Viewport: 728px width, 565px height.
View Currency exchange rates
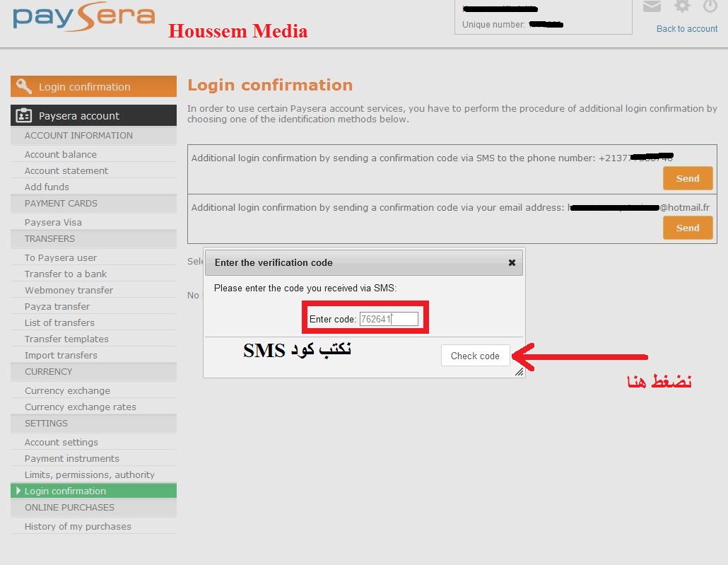pyautogui.click(x=81, y=407)
